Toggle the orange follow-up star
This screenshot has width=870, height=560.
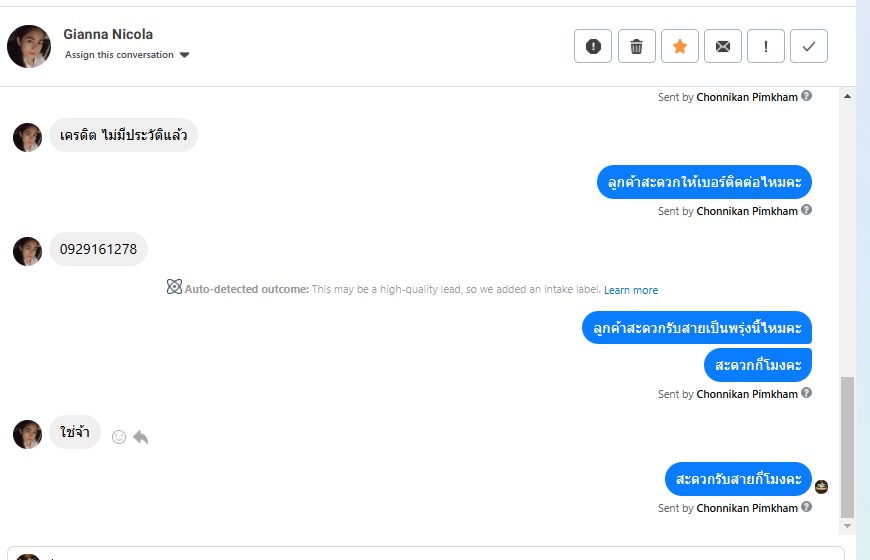[x=680, y=46]
